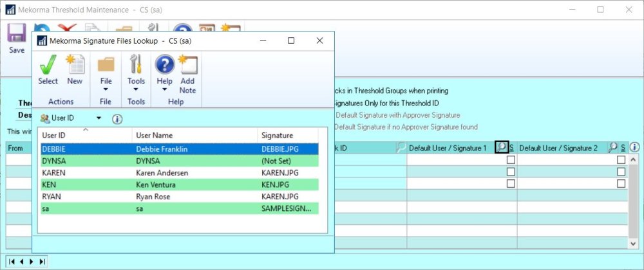The image size is (644, 270).
Task: Maximize the Signature Files Lookup window
Action: tap(291, 40)
